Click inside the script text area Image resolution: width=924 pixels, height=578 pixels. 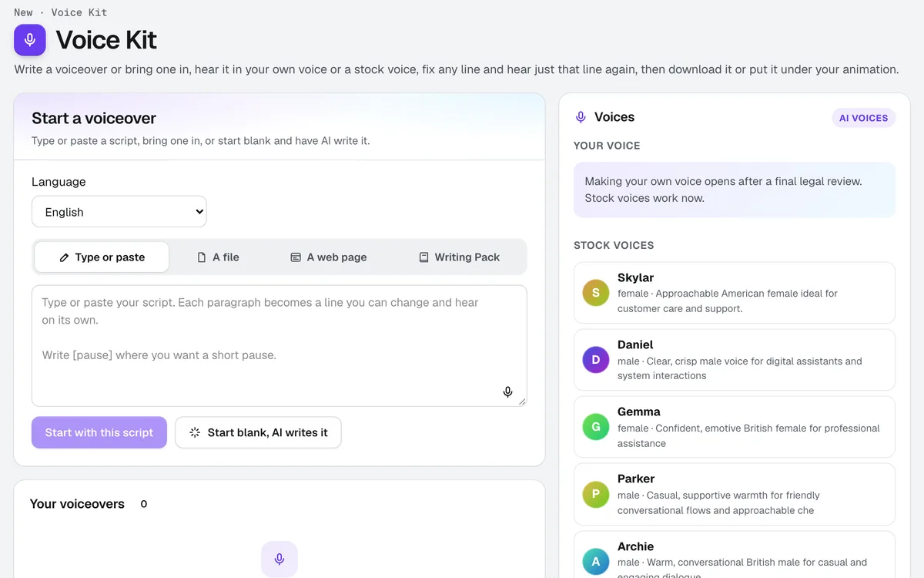[280, 346]
